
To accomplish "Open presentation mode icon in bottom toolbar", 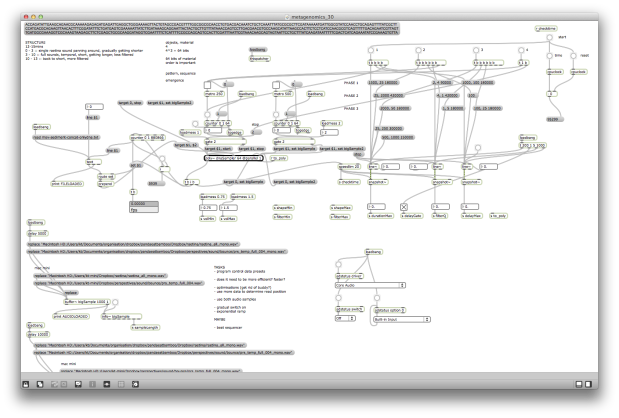I will 78,384.
